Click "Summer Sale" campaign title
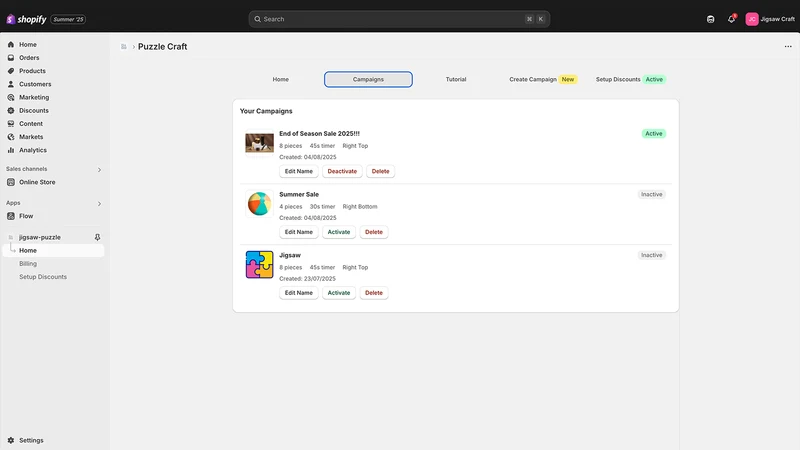The height and width of the screenshot is (450, 800). click(x=299, y=194)
